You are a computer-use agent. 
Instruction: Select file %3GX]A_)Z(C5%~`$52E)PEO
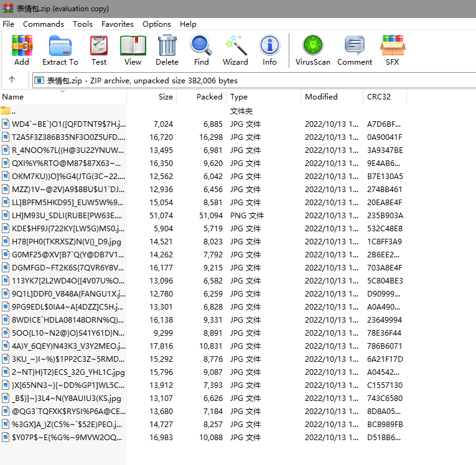click(x=67, y=424)
